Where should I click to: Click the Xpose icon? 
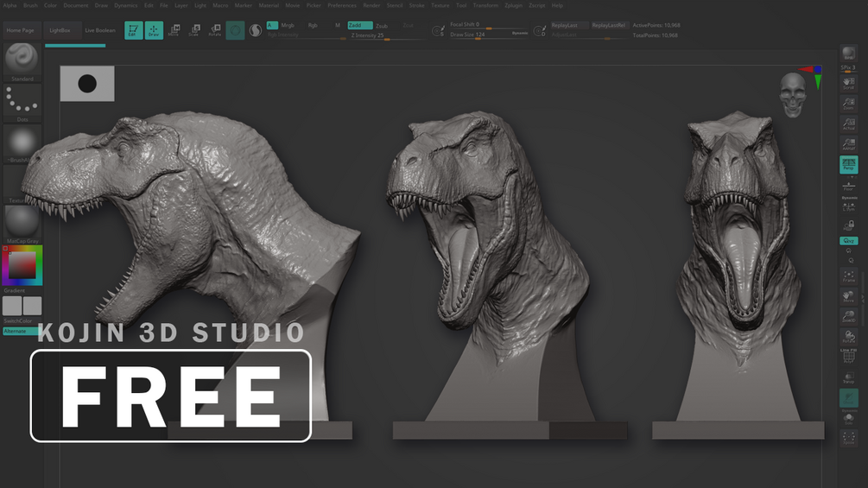848,438
